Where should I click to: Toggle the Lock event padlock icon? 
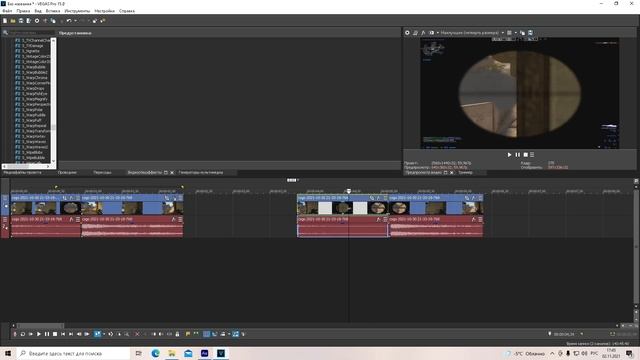(177, 334)
